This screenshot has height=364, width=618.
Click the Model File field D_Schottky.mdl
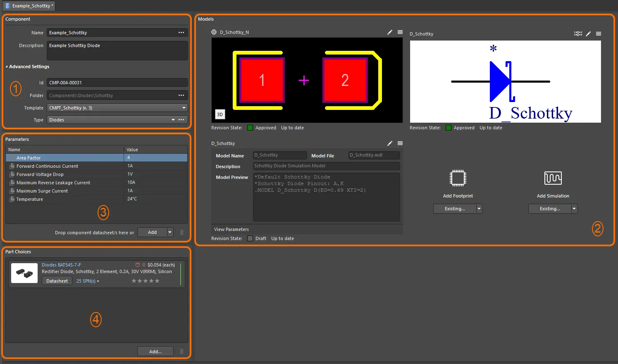pyautogui.click(x=374, y=155)
